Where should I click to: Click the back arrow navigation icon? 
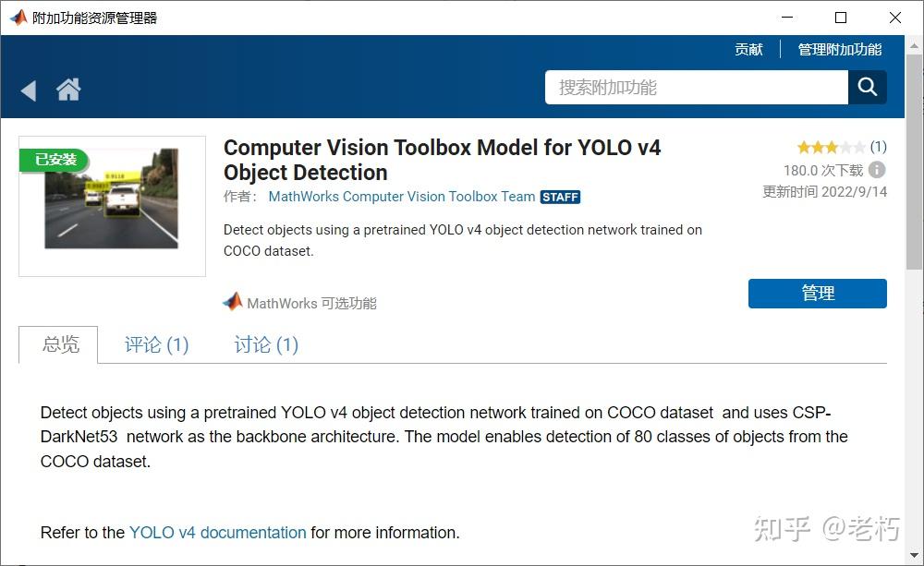(29, 90)
